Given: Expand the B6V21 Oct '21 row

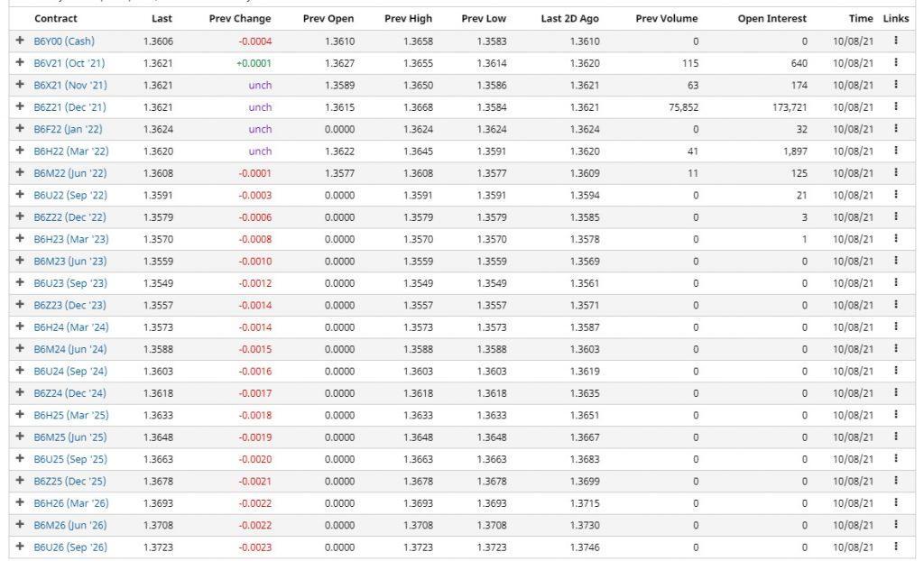Looking at the screenshot, I should click(20, 62).
